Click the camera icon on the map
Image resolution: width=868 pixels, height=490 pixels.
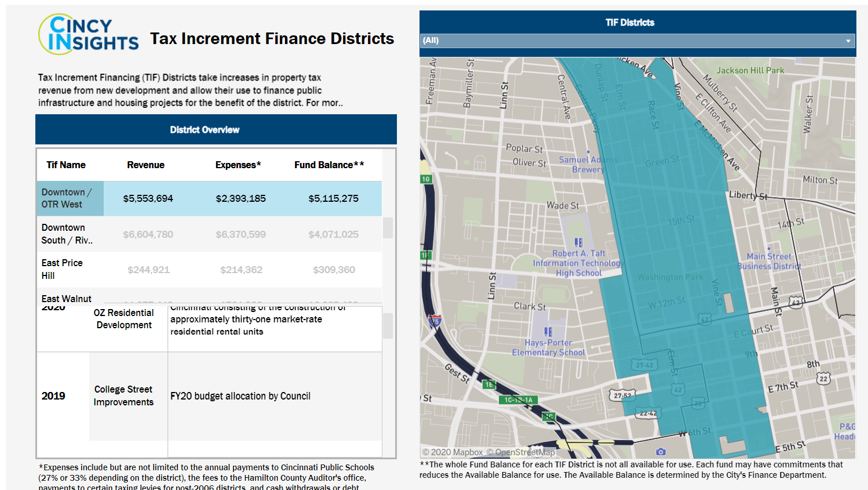tap(661, 452)
